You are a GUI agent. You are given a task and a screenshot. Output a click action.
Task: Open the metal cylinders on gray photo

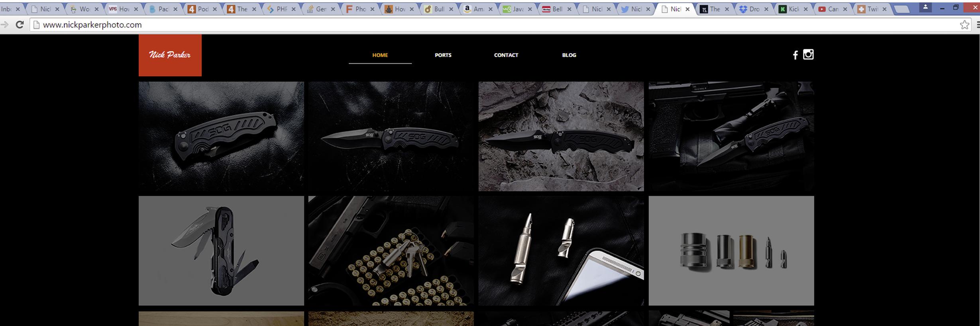[x=731, y=251]
